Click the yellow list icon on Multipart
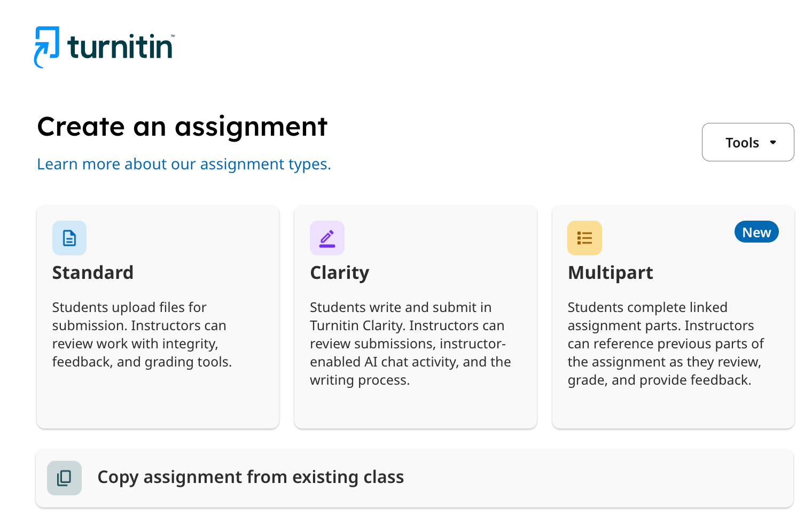Screen dimensions: 812x530 click(584, 238)
